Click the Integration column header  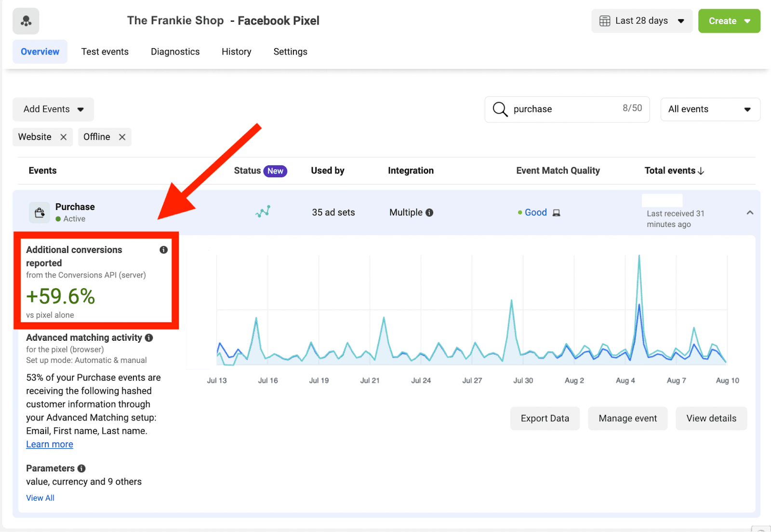coord(411,171)
